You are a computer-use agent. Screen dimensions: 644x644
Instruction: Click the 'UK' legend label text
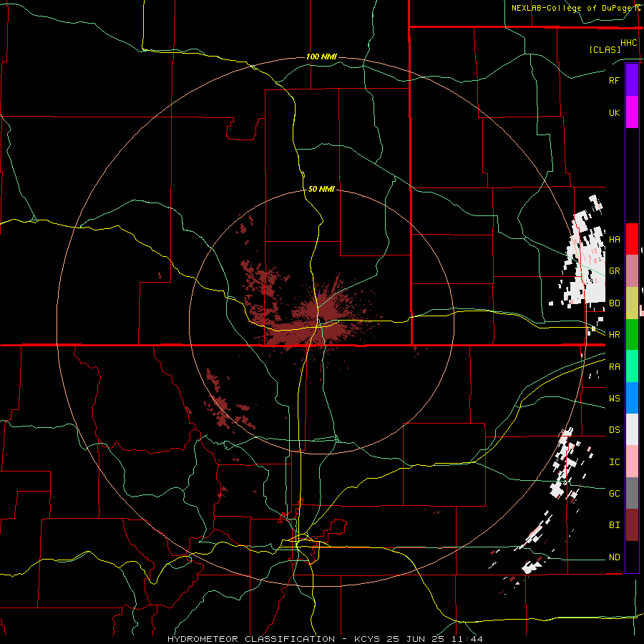pyautogui.click(x=614, y=112)
